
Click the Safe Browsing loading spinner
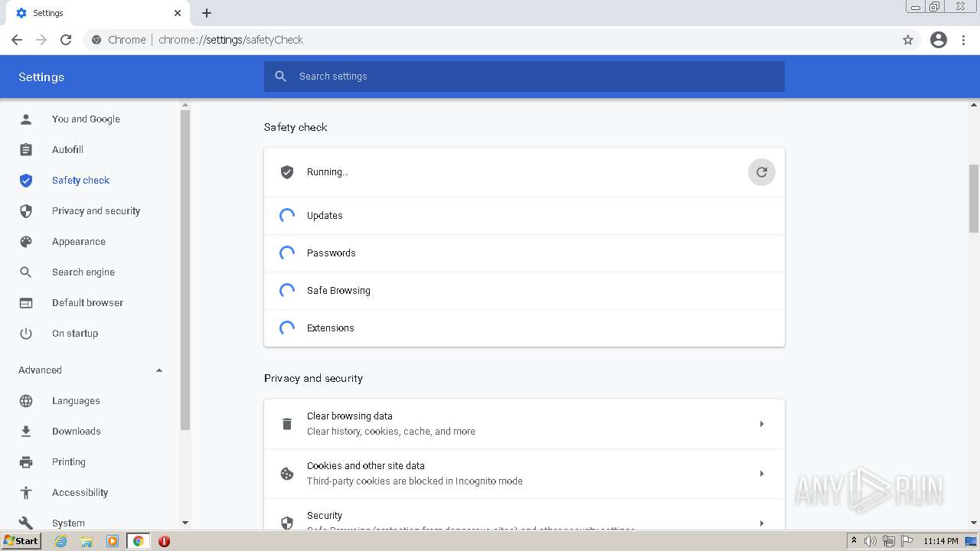(x=287, y=291)
